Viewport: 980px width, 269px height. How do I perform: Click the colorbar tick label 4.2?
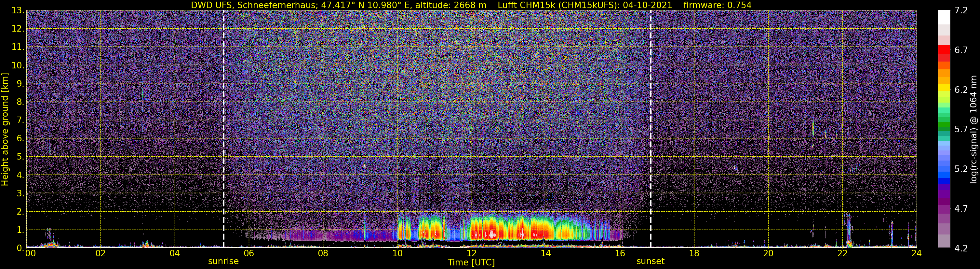coord(961,248)
